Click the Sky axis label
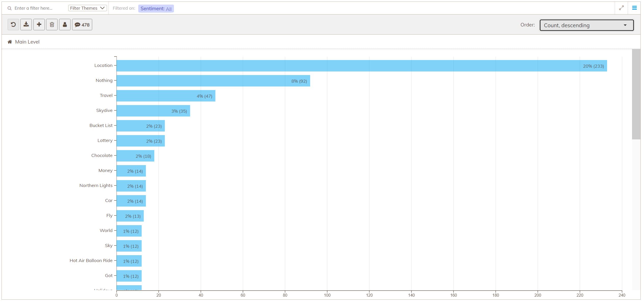Viewport: 644px width, 303px height. 108,246
